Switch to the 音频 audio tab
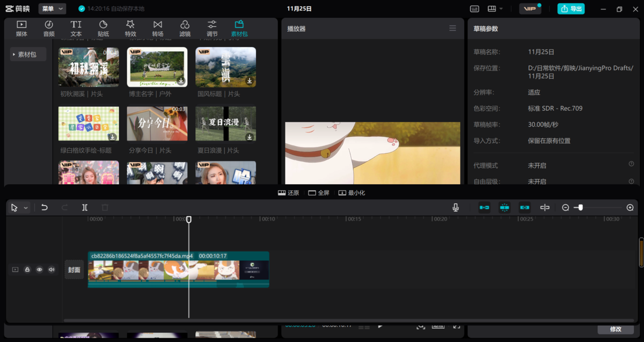Viewport: 644px width, 342px height. click(49, 28)
